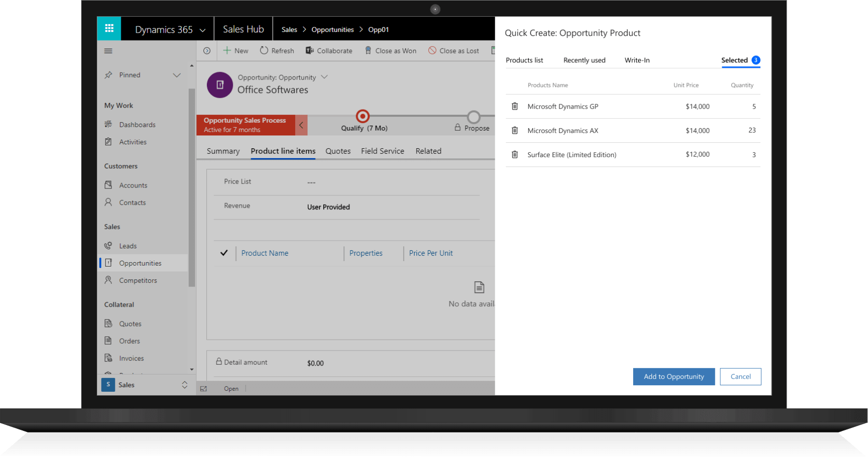Switch to the Recently used tab
Screen dimensions: 868x457
pos(584,60)
